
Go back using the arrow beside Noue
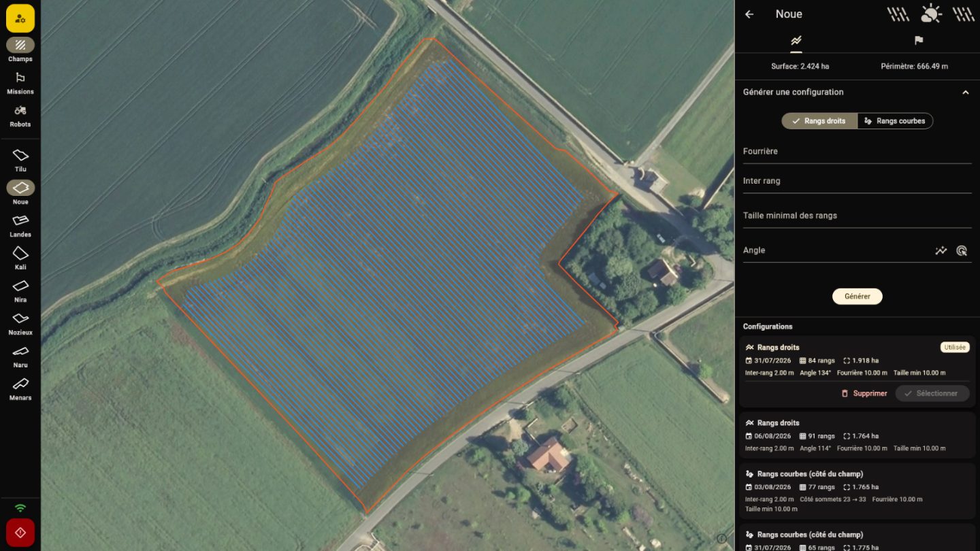point(749,14)
